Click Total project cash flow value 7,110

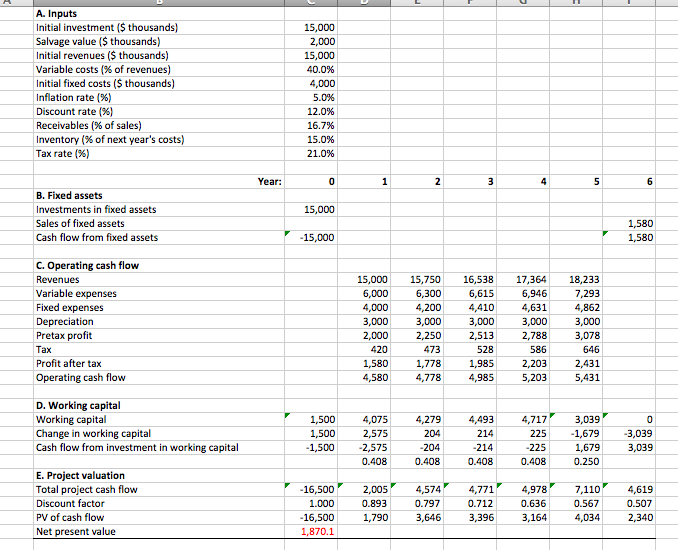click(576, 489)
